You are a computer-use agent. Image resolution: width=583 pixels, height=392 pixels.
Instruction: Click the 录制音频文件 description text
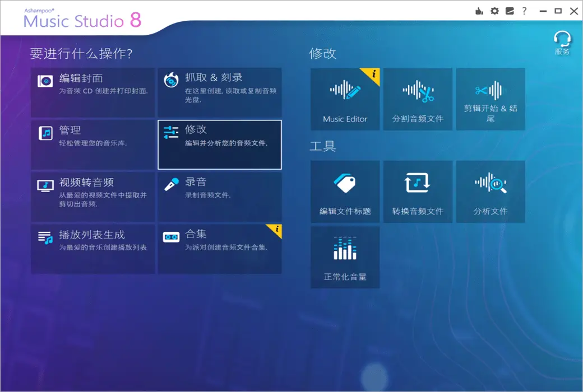click(x=208, y=195)
